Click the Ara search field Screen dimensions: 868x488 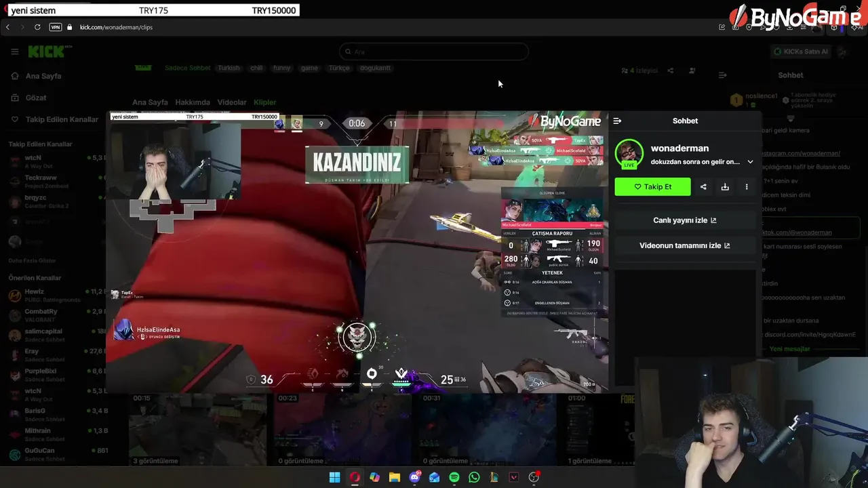[x=434, y=52]
